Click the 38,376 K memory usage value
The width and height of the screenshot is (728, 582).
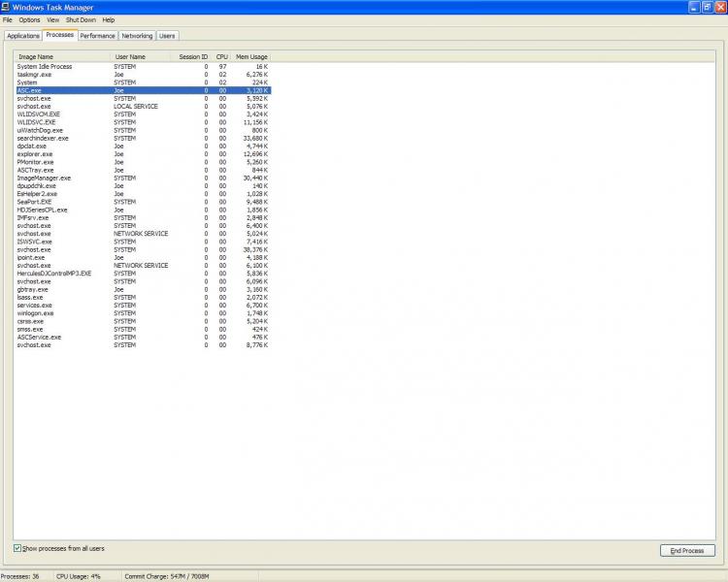pos(255,249)
